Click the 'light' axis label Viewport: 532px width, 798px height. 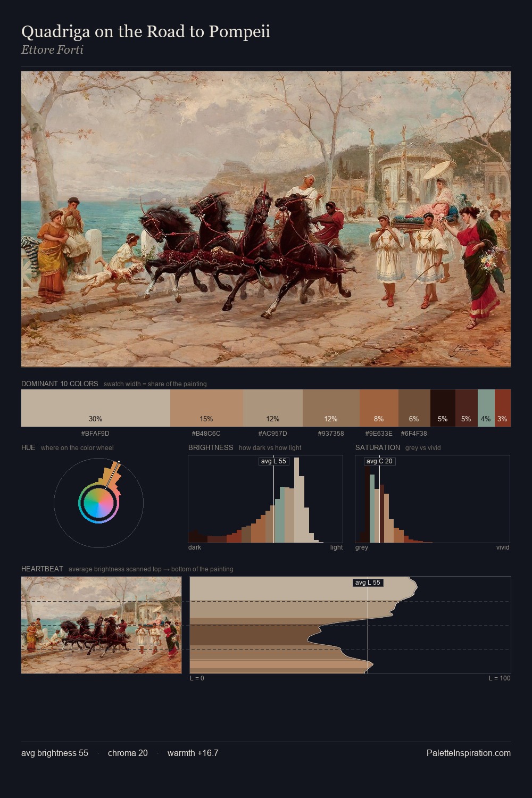tap(336, 547)
